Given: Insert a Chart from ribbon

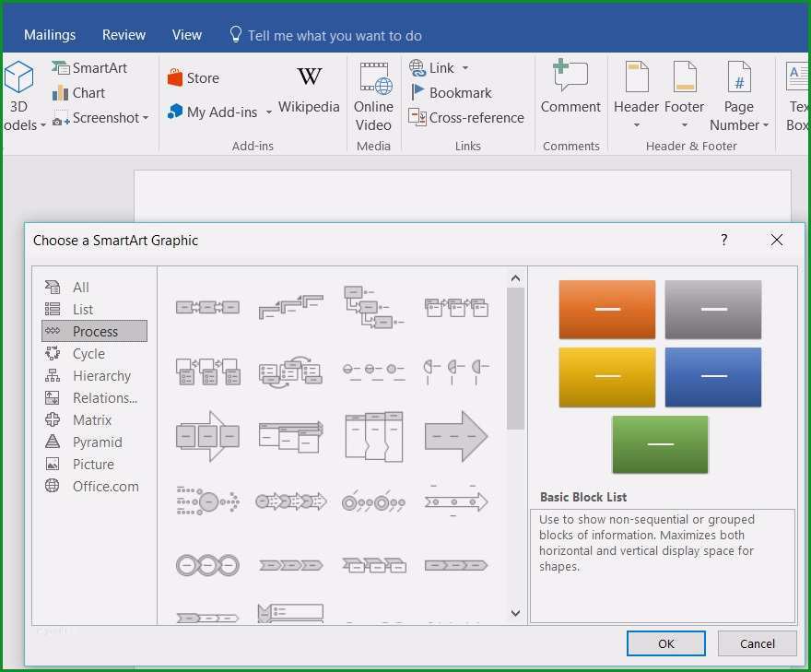Looking at the screenshot, I should tap(78, 93).
